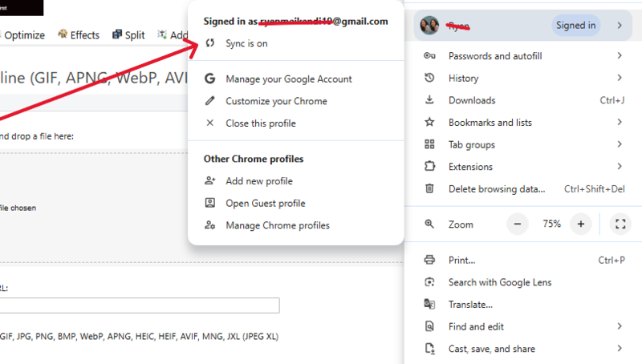Click the Tab groups grid icon
Screen dimensions: 642x364
pyautogui.click(x=429, y=144)
